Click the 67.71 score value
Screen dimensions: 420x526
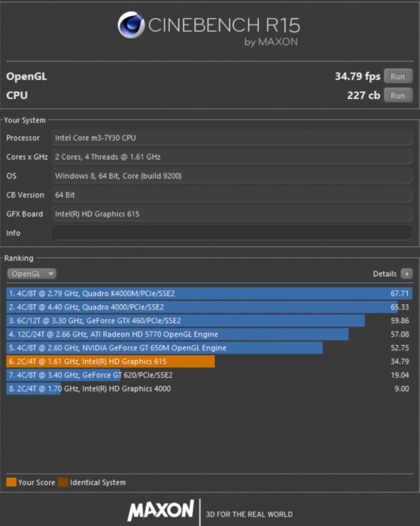click(400, 294)
